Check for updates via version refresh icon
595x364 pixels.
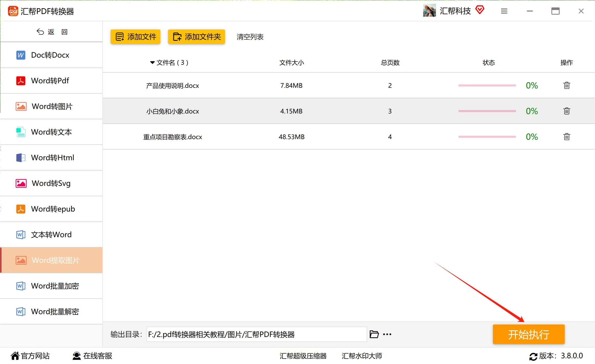pos(533,356)
